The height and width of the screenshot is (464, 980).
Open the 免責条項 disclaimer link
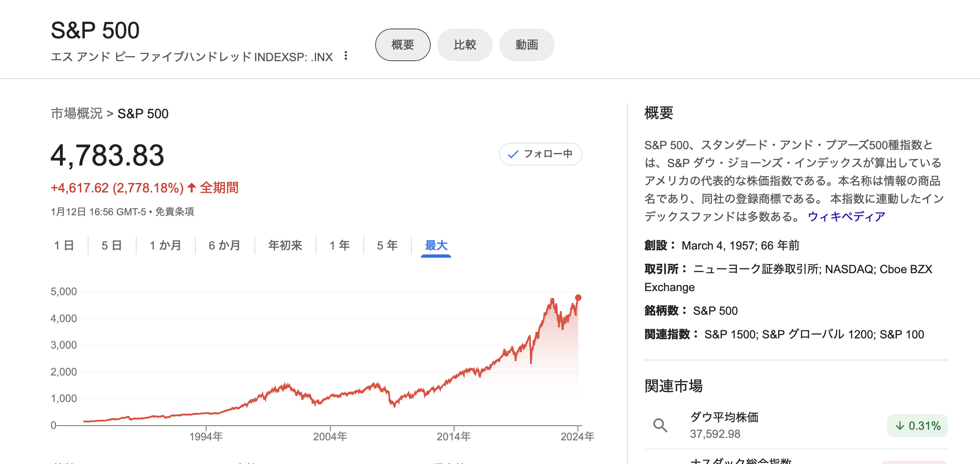click(x=175, y=212)
